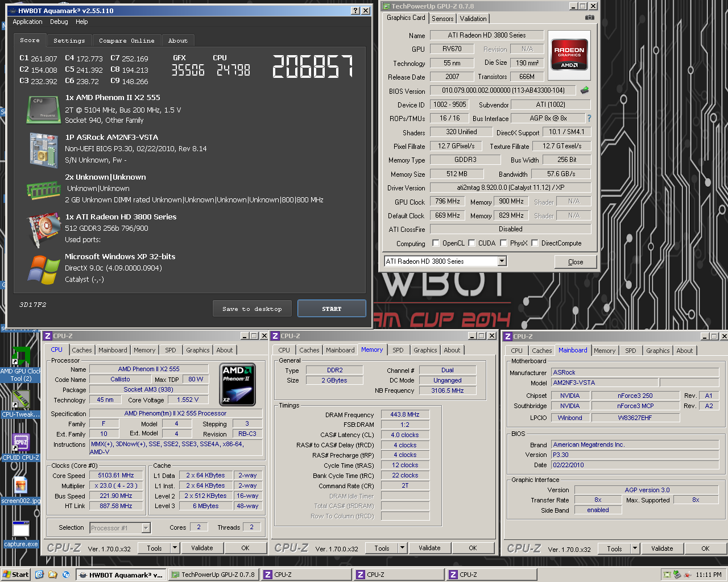This screenshot has height=582, width=728.
Task: Open the Validation tab in GPU-Z
Action: pyautogui.click(x=473, y=19)
